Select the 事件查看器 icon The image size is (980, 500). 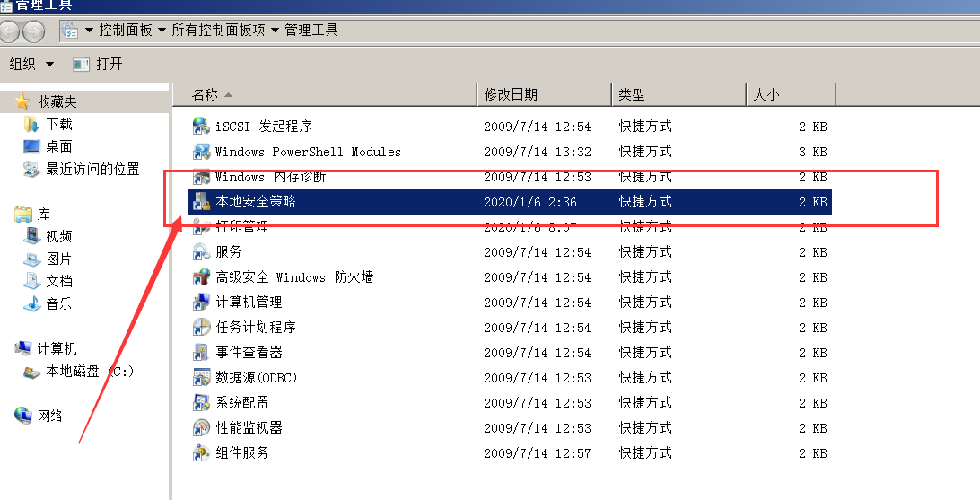pos(201,353)
